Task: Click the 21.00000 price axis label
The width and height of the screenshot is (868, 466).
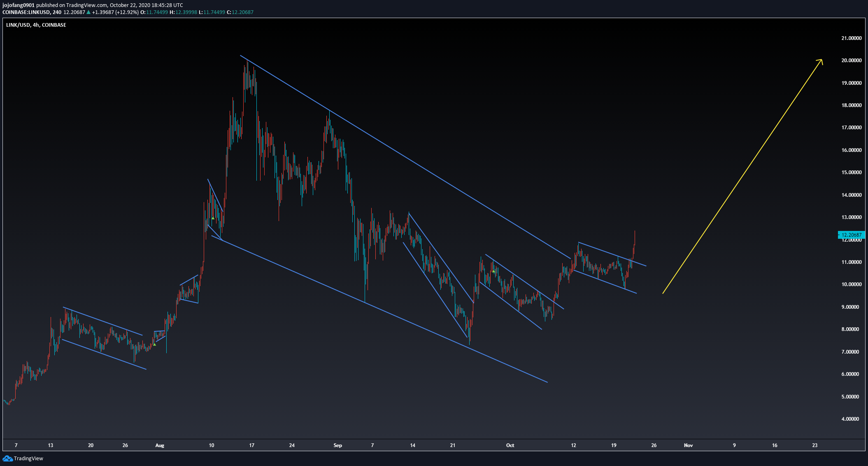Action: tap(851, 38)
